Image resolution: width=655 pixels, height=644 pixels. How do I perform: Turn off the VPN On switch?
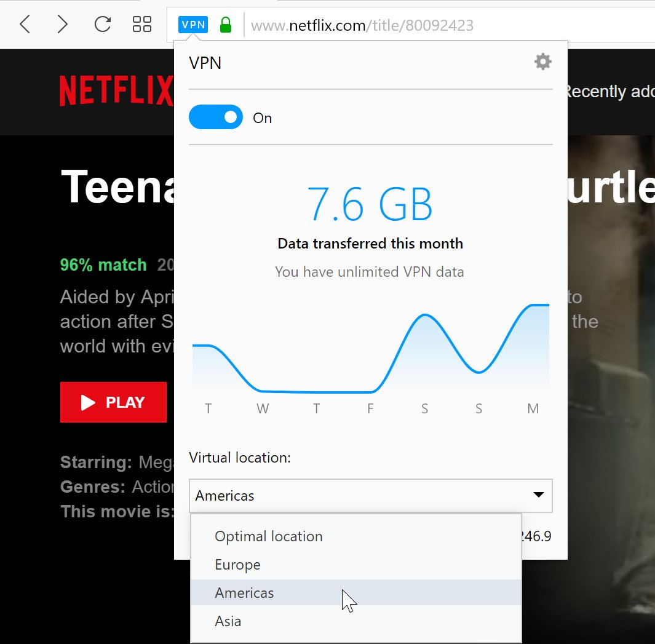pos(215,117)
